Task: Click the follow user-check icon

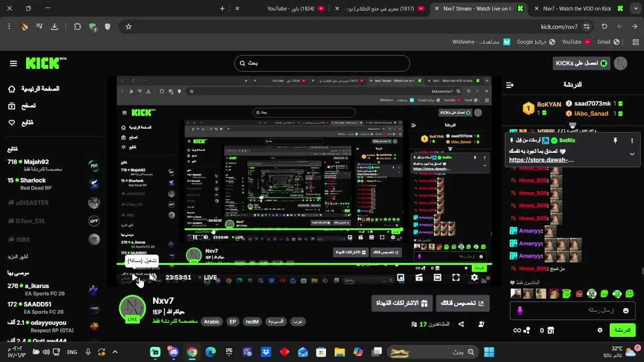Action: [x=481, y=324]
